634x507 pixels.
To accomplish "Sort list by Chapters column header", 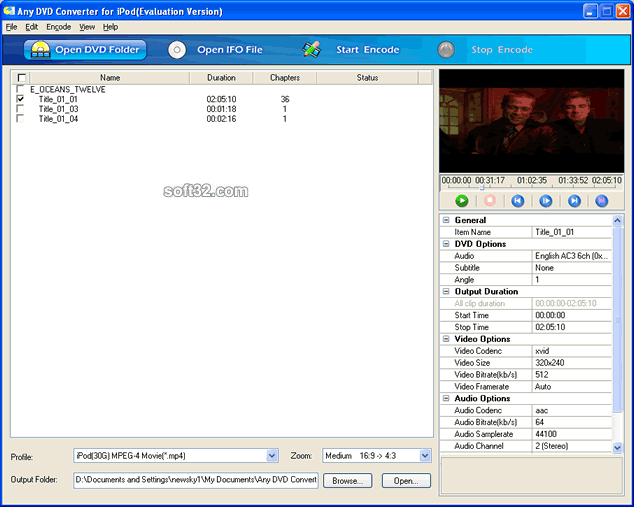I will click(285, 78).
